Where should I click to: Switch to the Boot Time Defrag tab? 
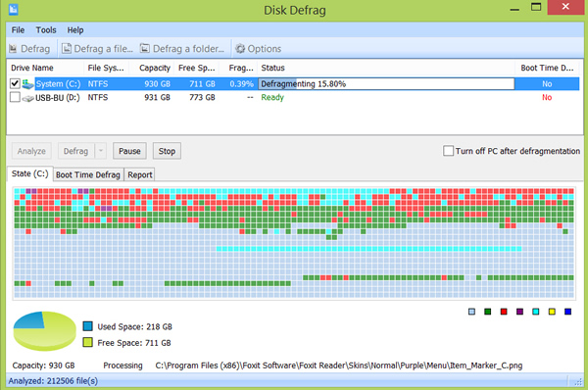[x=88, y=174]
